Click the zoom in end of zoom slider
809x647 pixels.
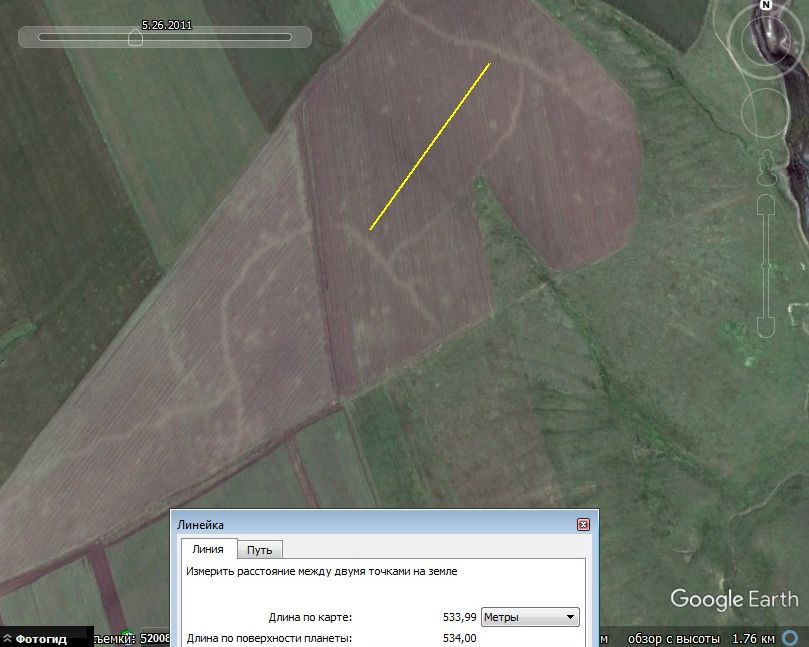(767, 207)
